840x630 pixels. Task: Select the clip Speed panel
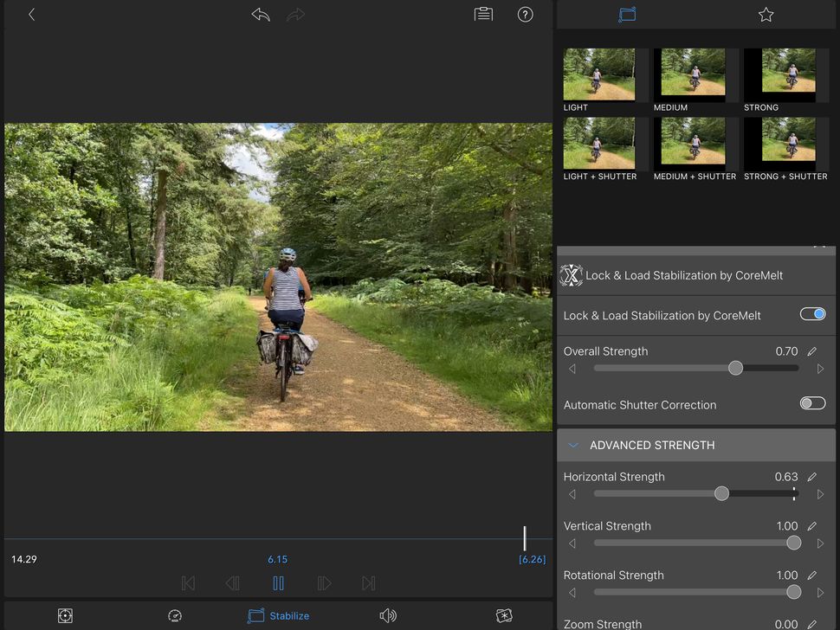(x=175, y=615)
